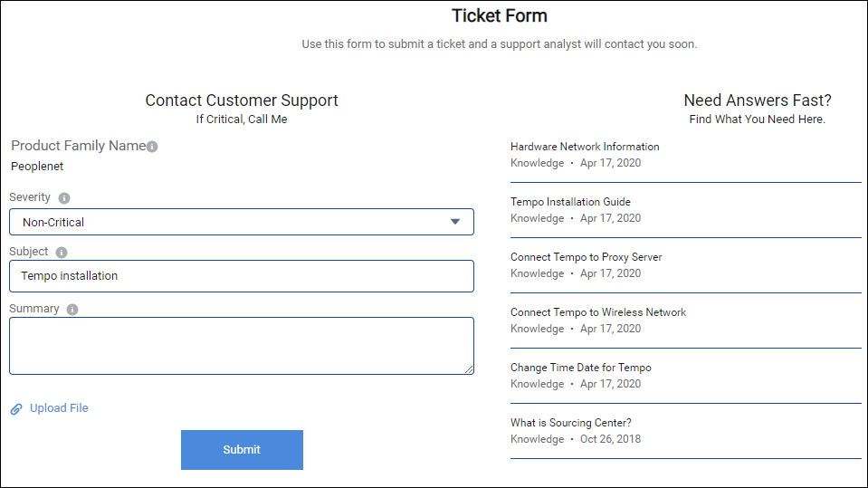Image resolution: width=868 pixels, height=488 pixels.
Task: Open the Severity dropdown arrow
Action: pyautogui.click(x=455, y=222)
